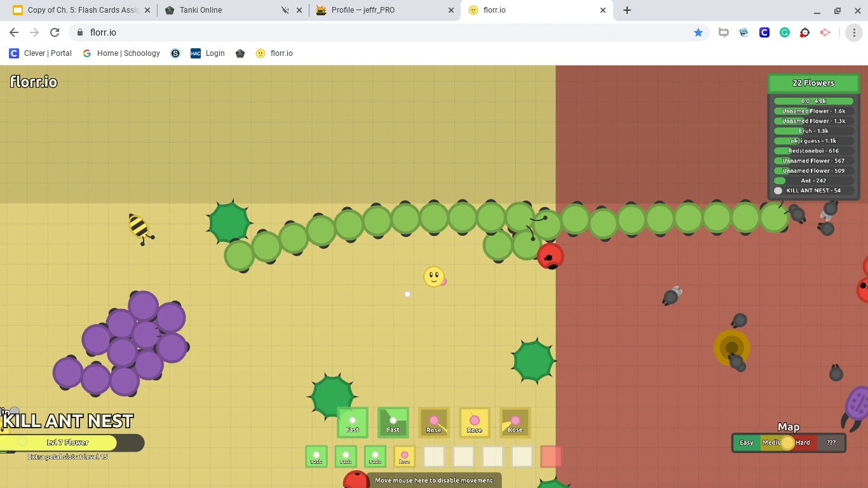This screenshot has width=868, height=488.
Task: Reload the florr.io page
Action: 55,32
